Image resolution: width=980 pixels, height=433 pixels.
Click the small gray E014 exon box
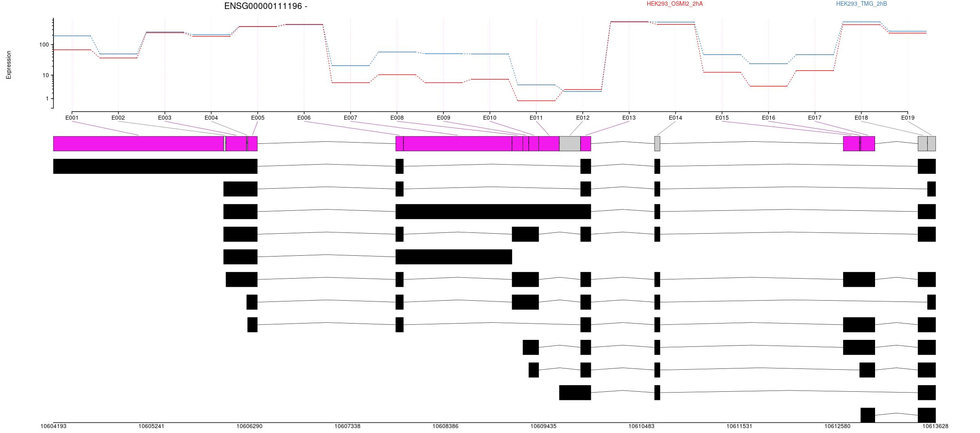click(657, 143)
